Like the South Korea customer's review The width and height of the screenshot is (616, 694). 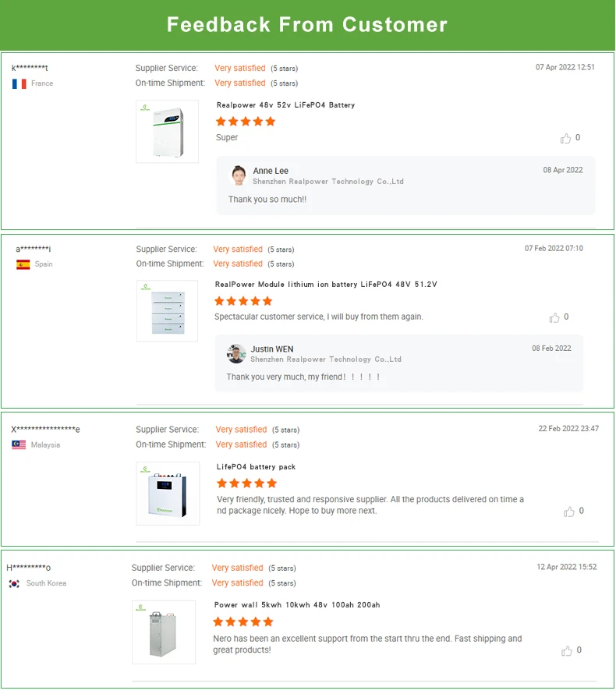[x=566, y=651]
